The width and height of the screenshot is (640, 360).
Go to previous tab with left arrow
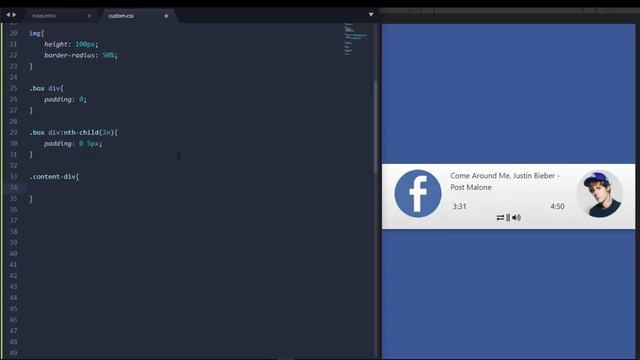[x=8, y=15]
